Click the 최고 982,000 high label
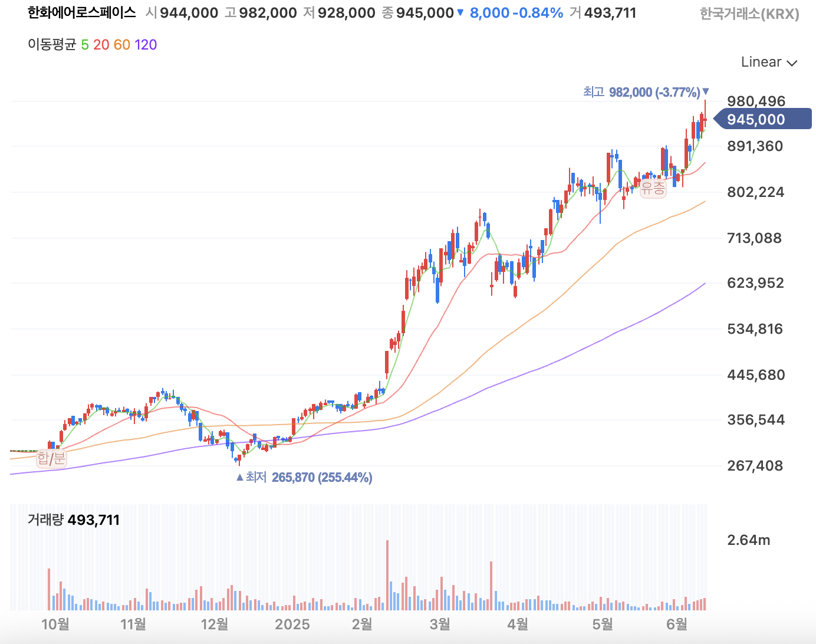The image size is (816, 644). coord(646,92)
